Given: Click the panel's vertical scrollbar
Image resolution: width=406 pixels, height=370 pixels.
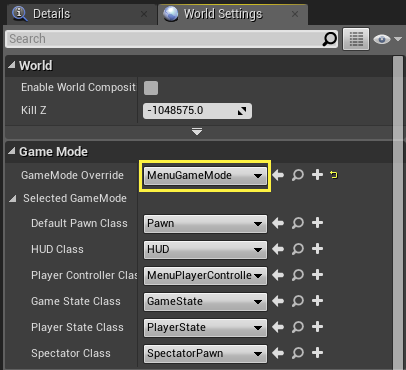Looking at the screenshot, I should (x=398, y=213).
